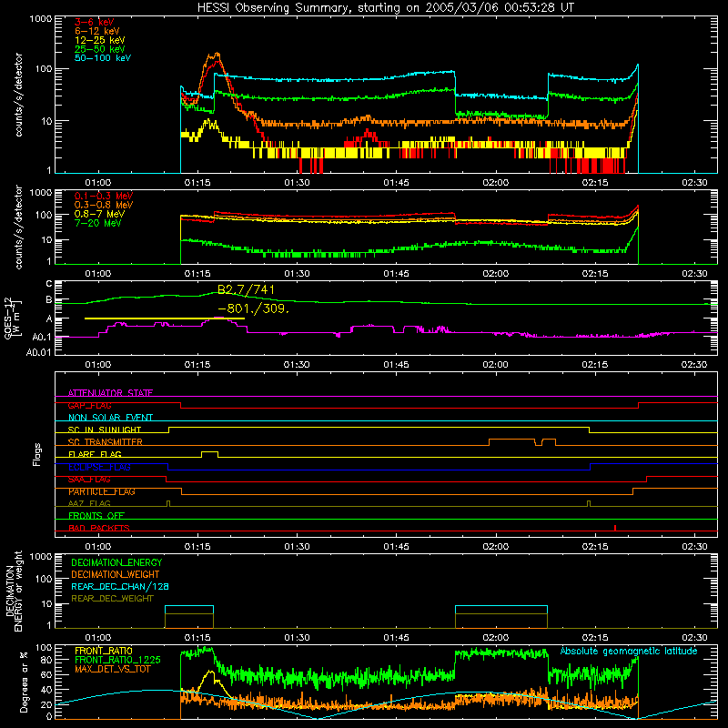Click the red BAD_PACKETS tick mark
The image size is (728, 728).
(615, 528)
